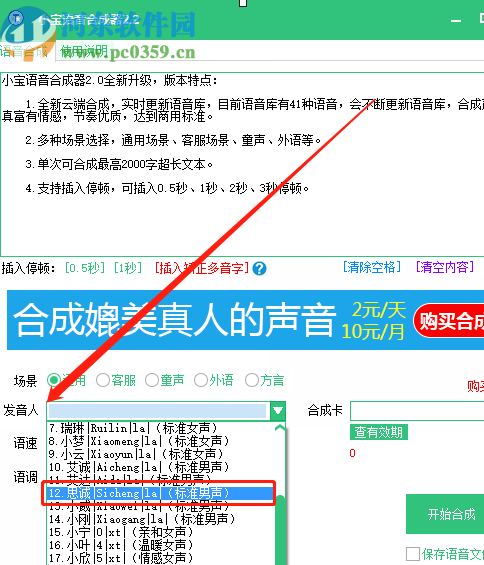Click [清除空格] to remove spaces

point(372,267)
